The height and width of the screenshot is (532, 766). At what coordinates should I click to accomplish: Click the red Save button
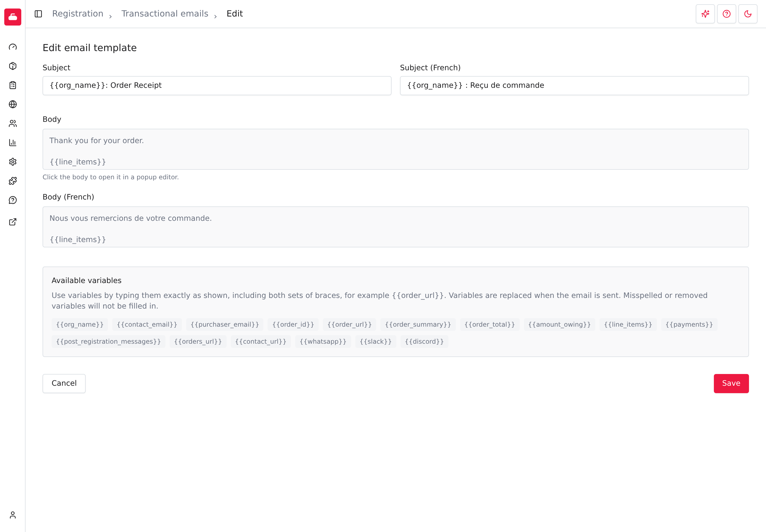731,383
